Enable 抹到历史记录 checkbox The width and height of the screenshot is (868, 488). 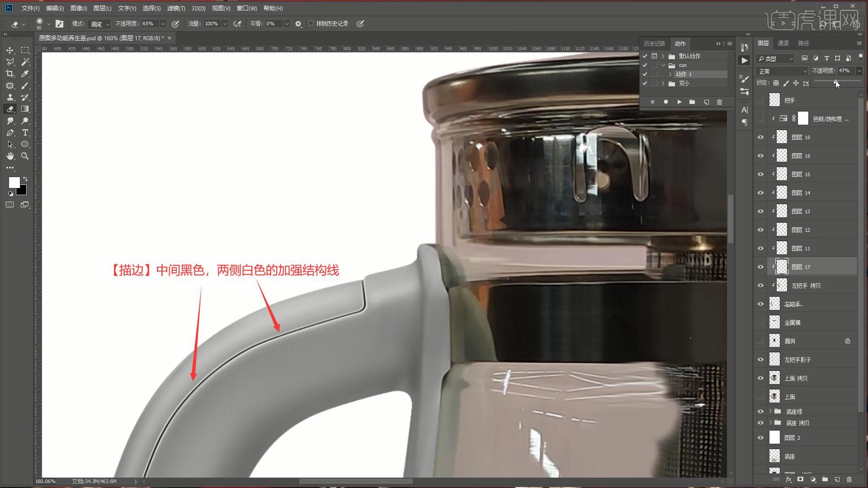click(311, 23)
